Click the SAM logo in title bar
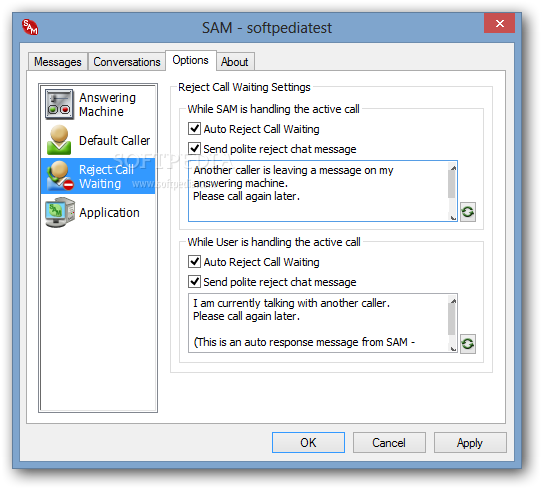The height and width of the screenshot is (489, 542). click(30, 27)
